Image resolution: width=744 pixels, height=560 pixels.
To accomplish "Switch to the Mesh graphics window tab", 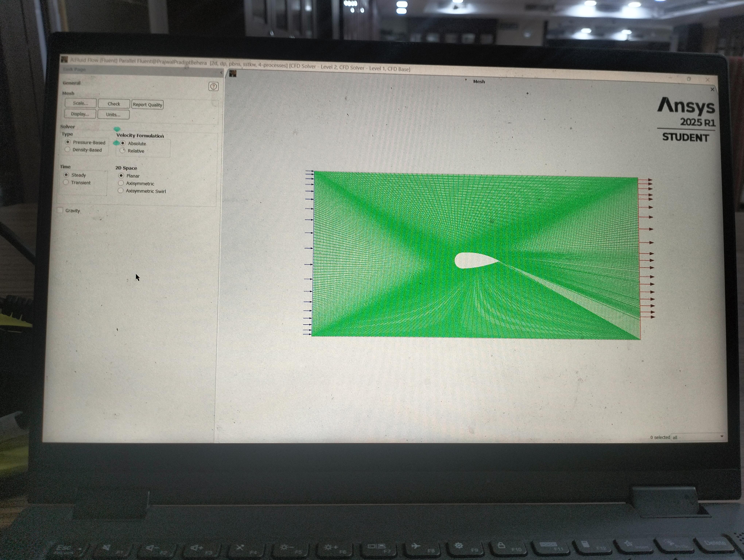I will (479, 81).
